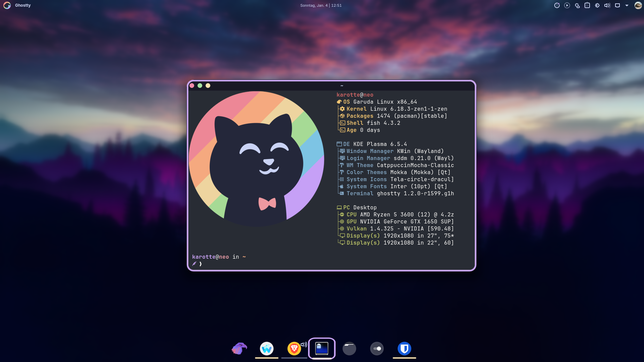Viewport: 644px width, 362px height.
Task: Expand hidden system tray icons arrow
Action: click(627, 5)
